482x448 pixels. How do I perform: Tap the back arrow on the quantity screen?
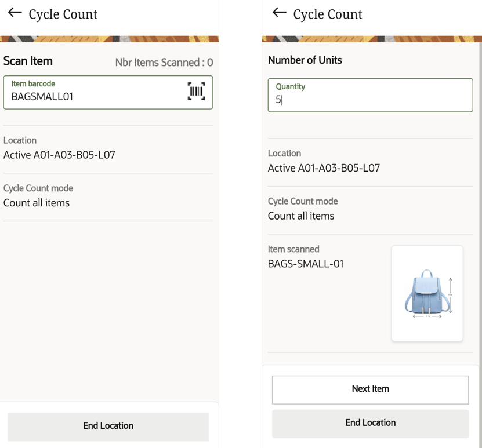[x=279, y=13]
